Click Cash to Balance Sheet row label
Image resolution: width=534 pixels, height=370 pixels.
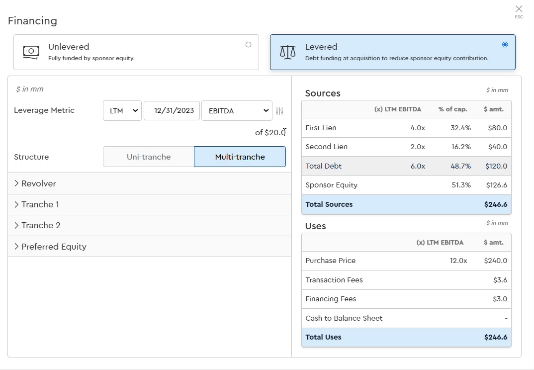pyautogui.click(x=344, y=318)
